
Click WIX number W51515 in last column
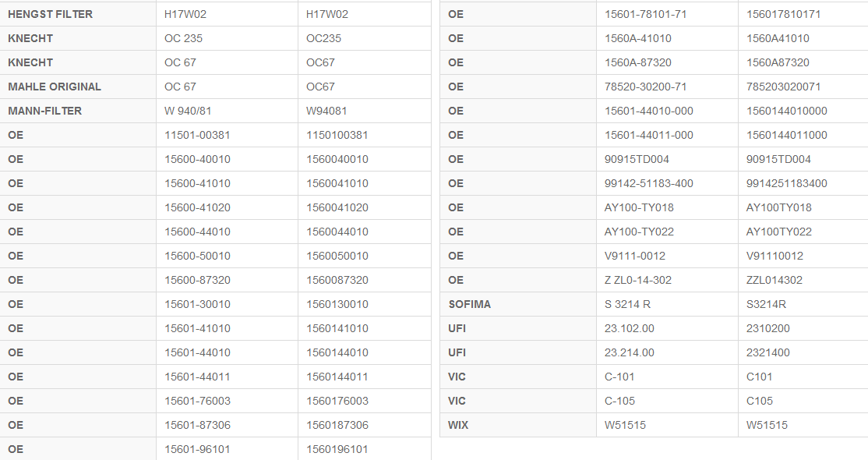(767, 425)
